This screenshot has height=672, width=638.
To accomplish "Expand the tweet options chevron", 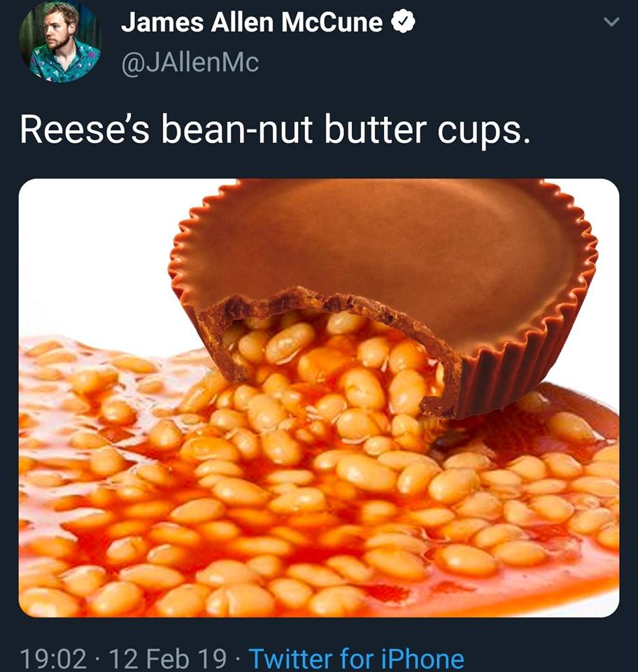I will click(611, 22).
